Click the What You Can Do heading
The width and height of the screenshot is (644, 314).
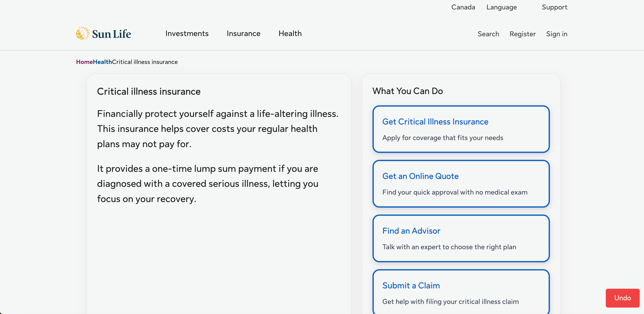pos(407,91)
